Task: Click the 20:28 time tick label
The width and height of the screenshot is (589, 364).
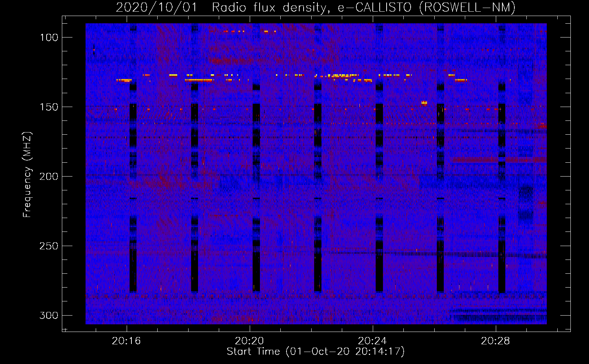Action: (495, 341)
